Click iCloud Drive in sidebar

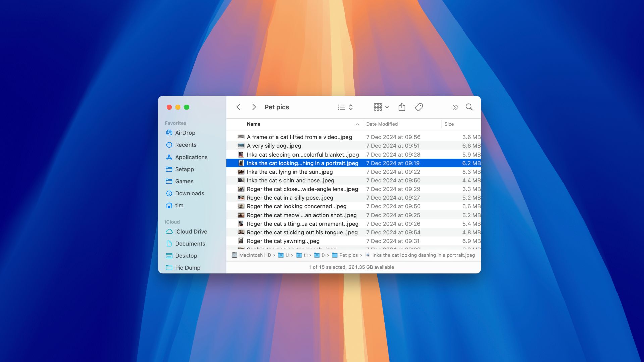point(191,232)
